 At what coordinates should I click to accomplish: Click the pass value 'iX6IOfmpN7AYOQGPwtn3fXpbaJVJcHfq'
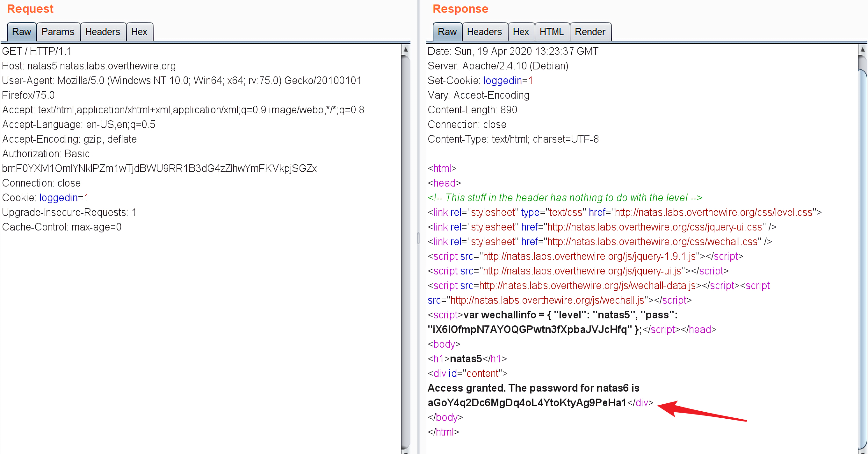pyautogui.click(x=530, y=330)
